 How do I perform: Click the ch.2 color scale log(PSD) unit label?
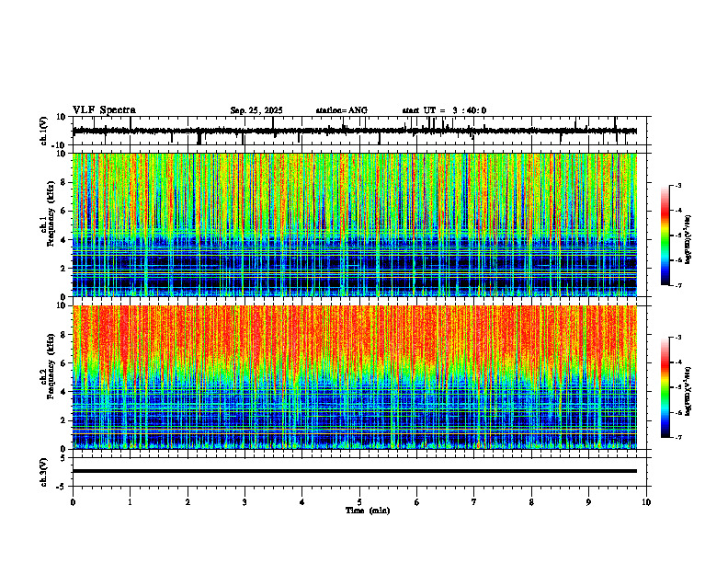[688, 392]
